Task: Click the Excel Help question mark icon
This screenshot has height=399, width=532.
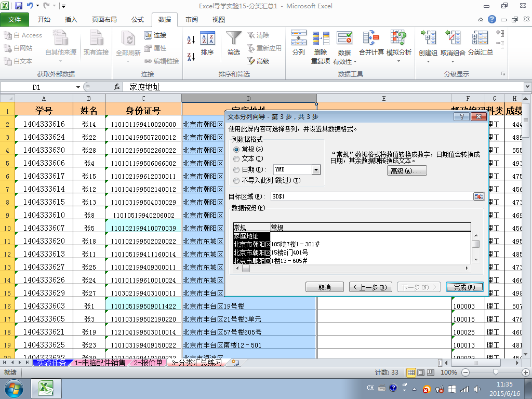Action: 492,19
